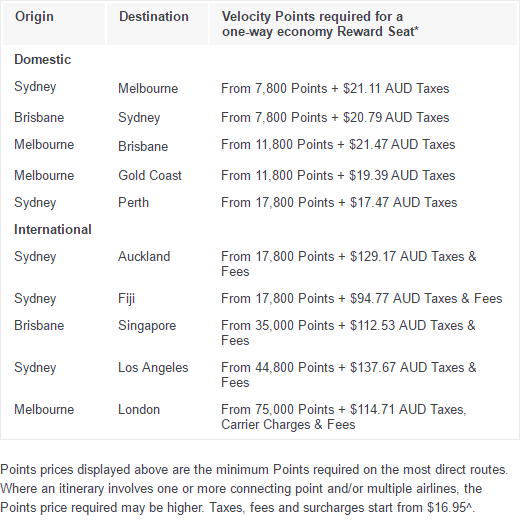
Task: Select the Domestic section heading
Action: tap(43, 59)
